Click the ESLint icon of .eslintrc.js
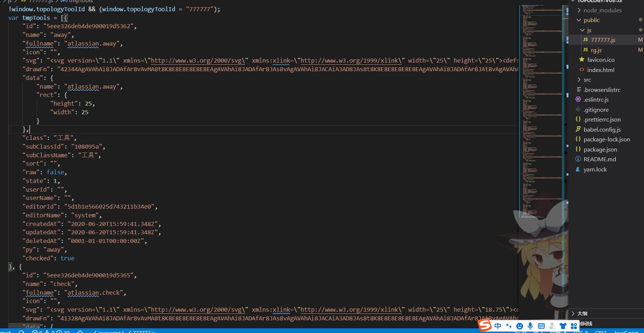This screenshot has width=644, height=333. coord(578,99)
